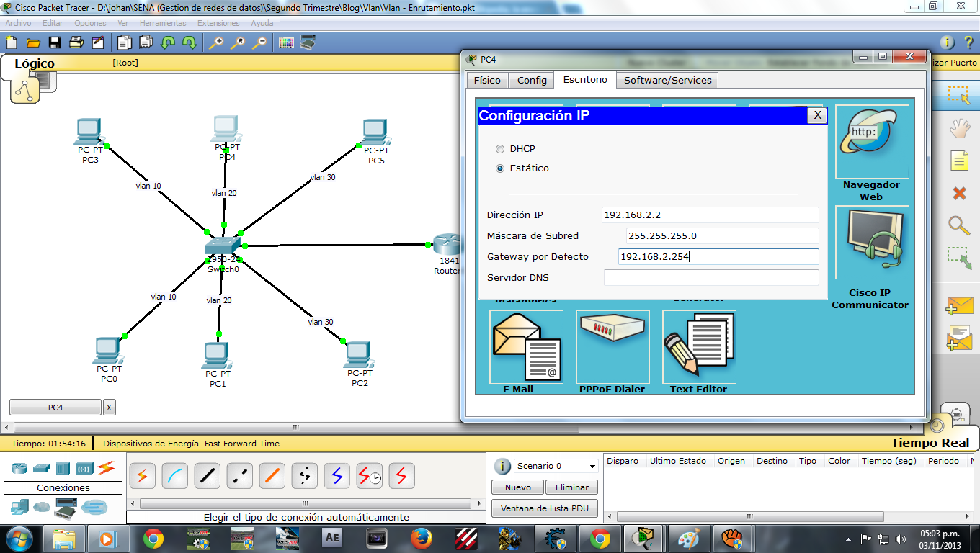Open the Extensiones menu

click(218, 23)
